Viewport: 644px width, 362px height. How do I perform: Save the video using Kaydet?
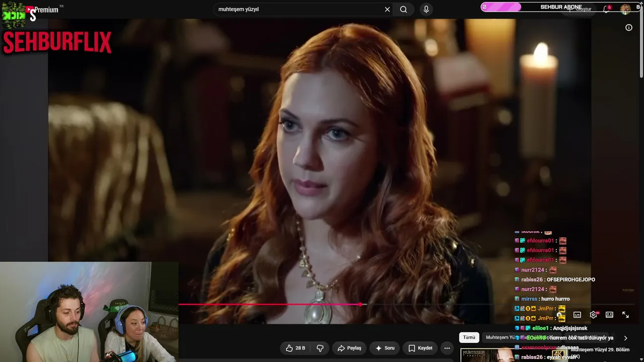click(420, 348)
